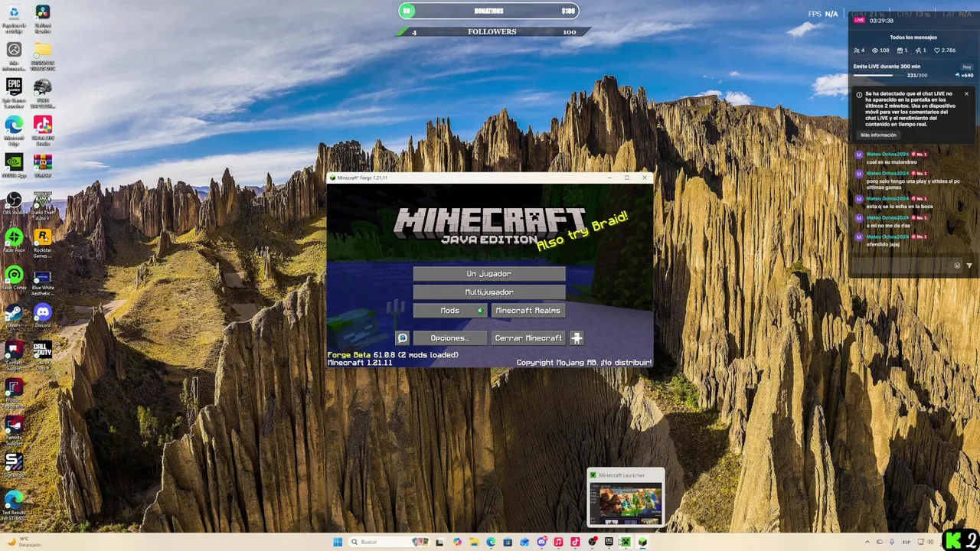Click the viewers count eye icon
Image resolution: width=980 pixels, height=551 pixels.
pyautogui.click(x=874, y=51)
